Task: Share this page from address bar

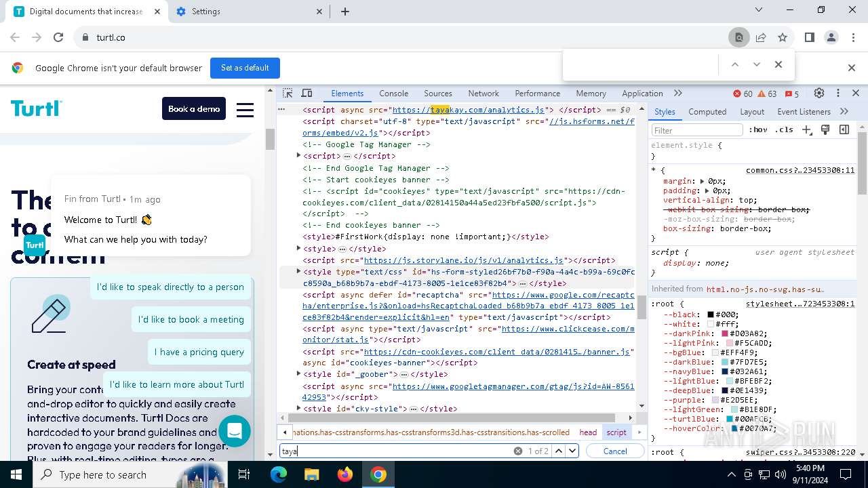Action: pyautogui.click(x=761, y=37)
